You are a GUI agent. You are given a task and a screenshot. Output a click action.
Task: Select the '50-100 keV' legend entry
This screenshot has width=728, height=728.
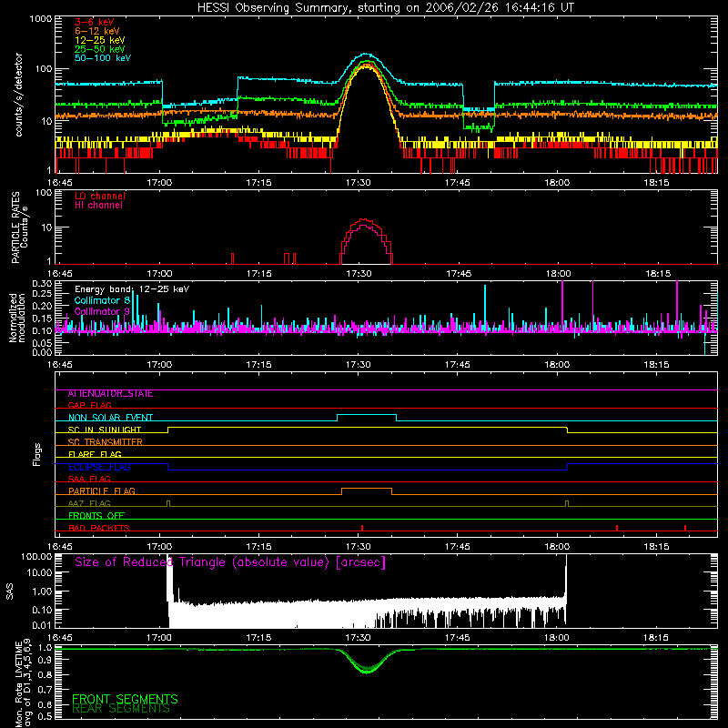tap(103, 58)
